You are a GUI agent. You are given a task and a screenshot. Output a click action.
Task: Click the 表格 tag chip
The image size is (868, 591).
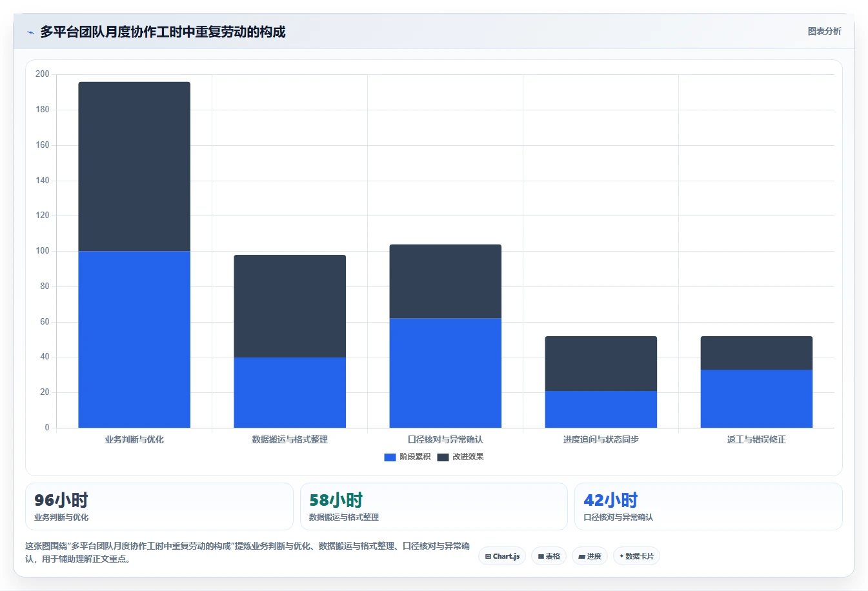pos(549,556)
